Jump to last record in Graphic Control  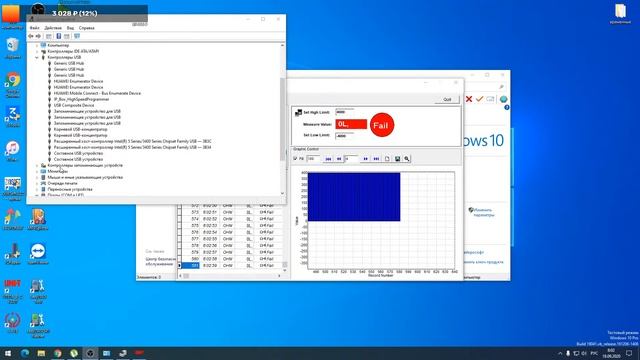point(376,159)
